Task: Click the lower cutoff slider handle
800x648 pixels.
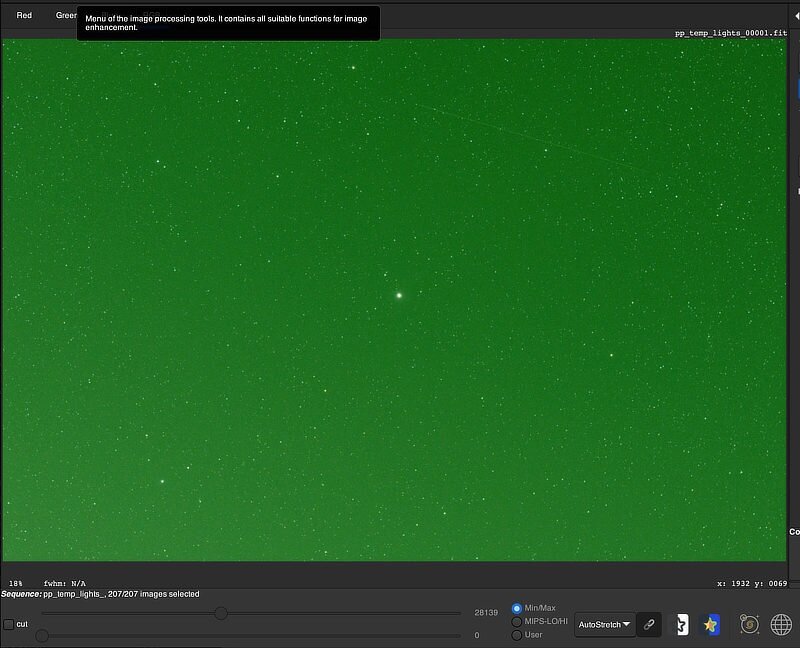Action: [x=42, y=635]
